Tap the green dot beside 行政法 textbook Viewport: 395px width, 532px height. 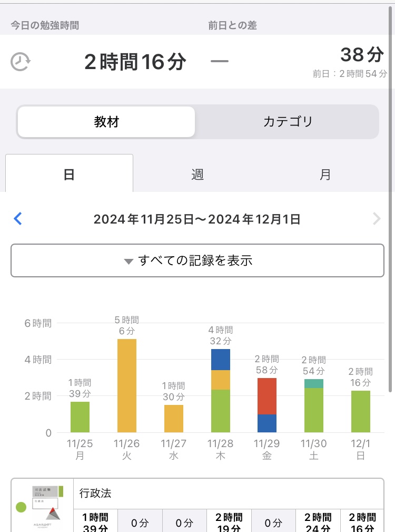click(21, 507)
